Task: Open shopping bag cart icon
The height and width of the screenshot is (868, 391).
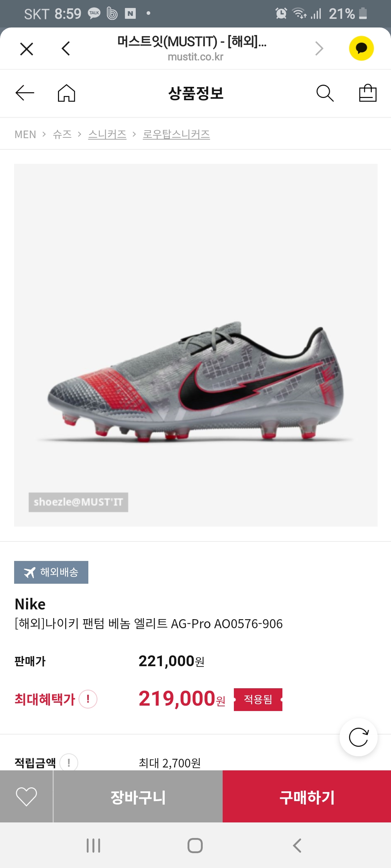Action: tap(368, 93)
